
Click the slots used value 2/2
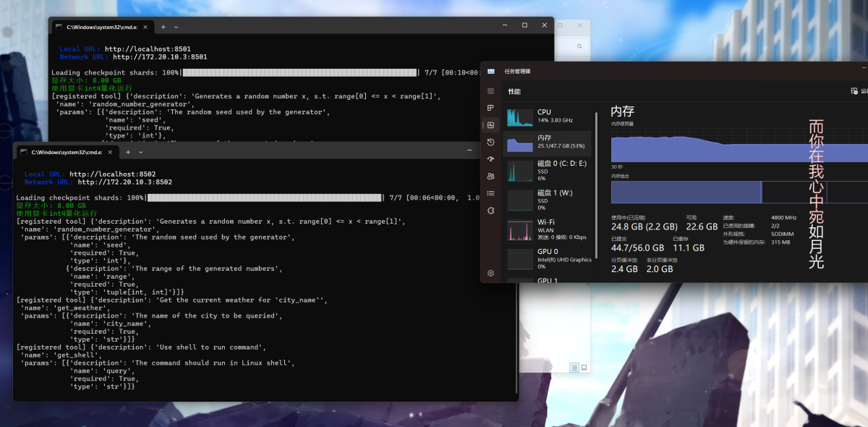pyautogui.click(x=775, y=226)
